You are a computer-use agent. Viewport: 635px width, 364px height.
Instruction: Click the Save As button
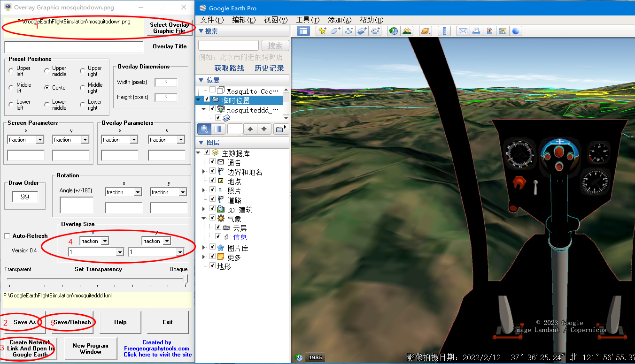25,322
